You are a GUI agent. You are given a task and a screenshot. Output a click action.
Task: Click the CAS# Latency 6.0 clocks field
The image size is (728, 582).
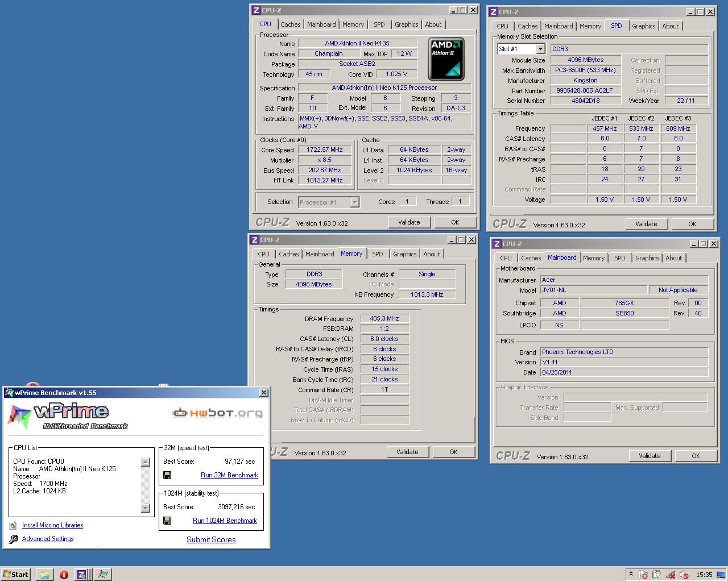coord(384,339)
